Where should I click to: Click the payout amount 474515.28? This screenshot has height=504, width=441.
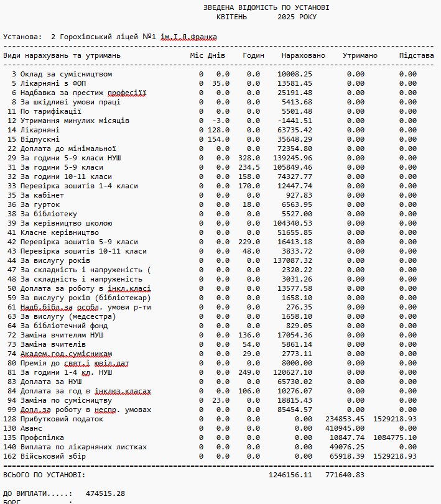(105, 493)
